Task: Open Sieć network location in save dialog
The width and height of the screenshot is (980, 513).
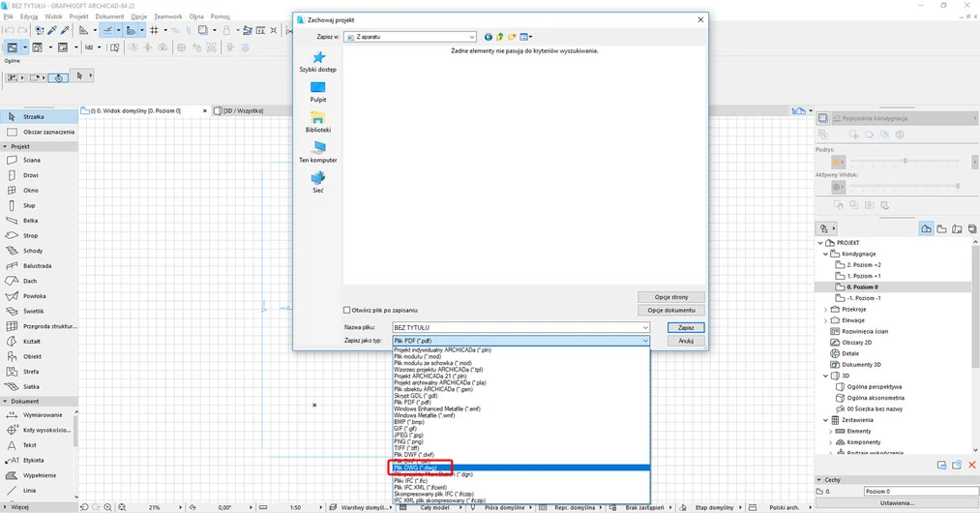Action: 318,182
